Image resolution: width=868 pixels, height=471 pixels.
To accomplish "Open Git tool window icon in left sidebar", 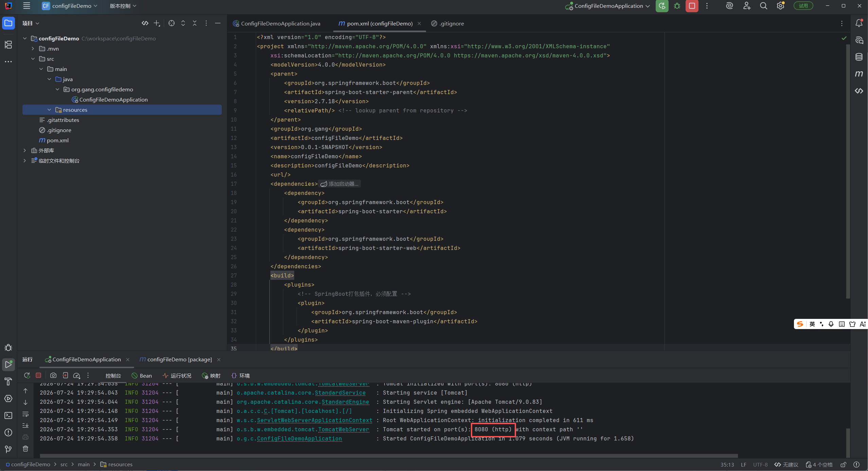I will tap(8, 450).
